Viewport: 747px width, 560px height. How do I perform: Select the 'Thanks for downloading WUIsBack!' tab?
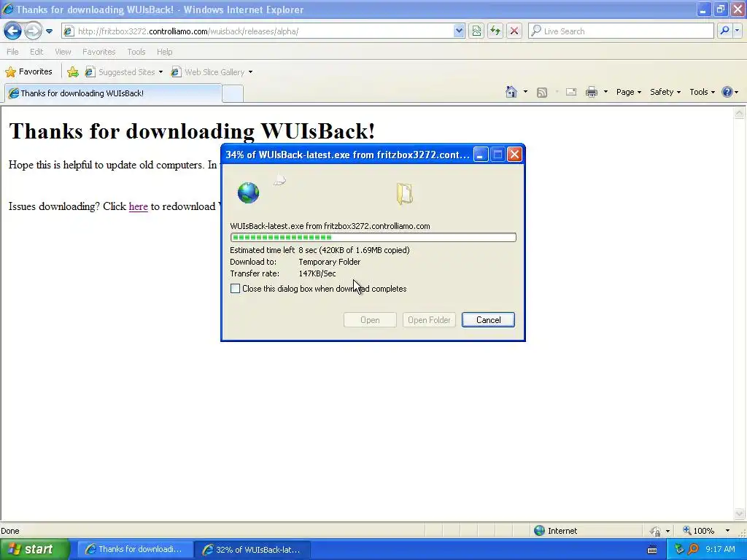113,93
